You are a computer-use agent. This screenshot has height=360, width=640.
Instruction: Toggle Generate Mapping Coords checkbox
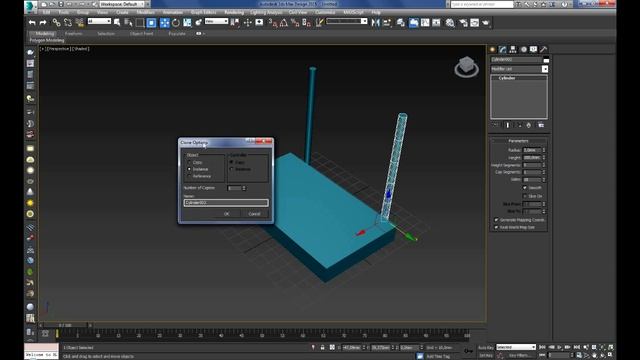pyautogui.click(x=496, y=220)
